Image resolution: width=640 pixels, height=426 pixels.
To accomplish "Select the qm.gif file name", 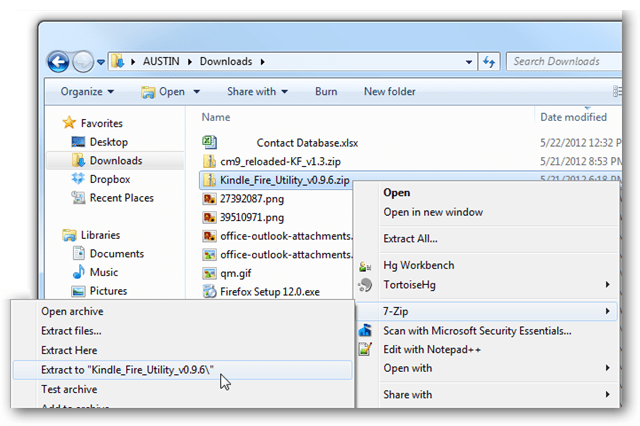I will [x=236, y=273].
